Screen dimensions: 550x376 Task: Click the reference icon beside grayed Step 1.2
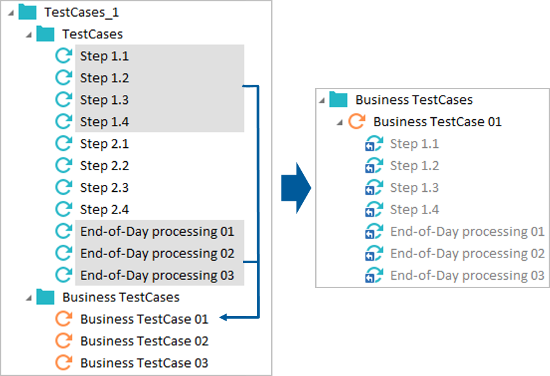coord(374,166)
